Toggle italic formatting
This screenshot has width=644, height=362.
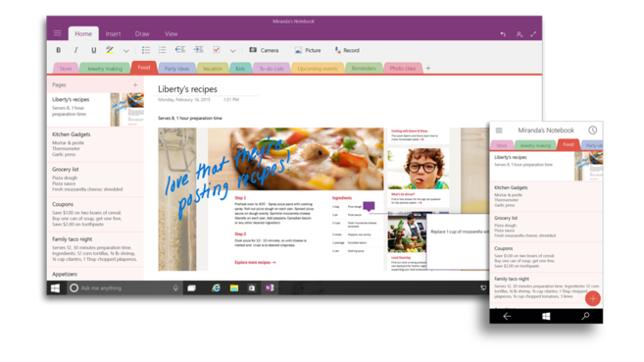(75, 50)
